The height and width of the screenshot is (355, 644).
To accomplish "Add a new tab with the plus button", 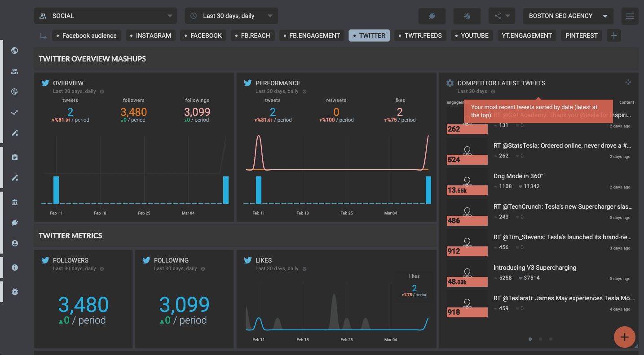I will tap(614, 35).
